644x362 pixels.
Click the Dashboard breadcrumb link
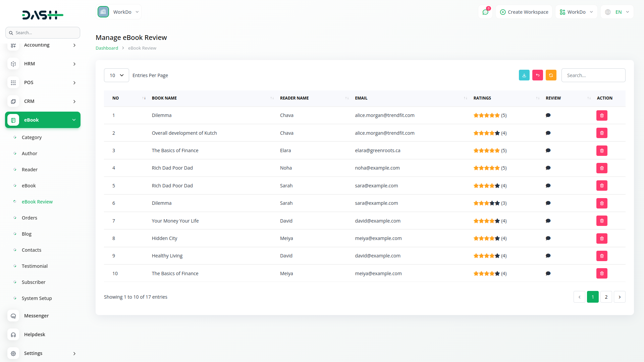click(107, 48)
